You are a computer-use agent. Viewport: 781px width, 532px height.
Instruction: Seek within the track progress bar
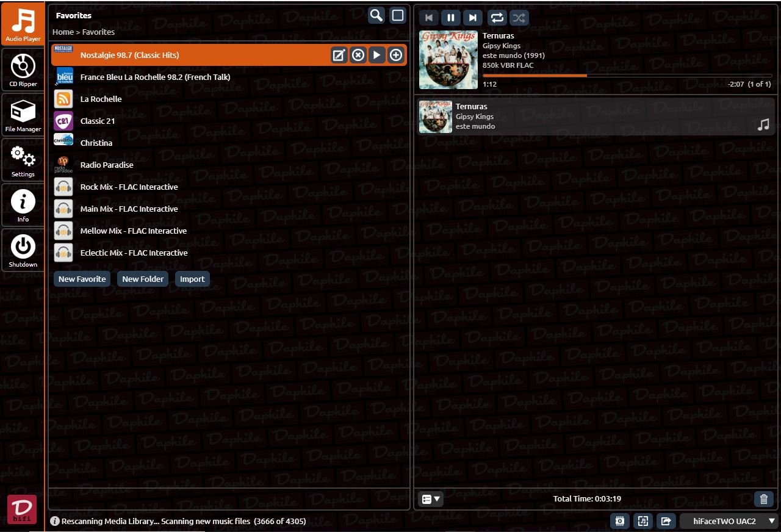627,76
